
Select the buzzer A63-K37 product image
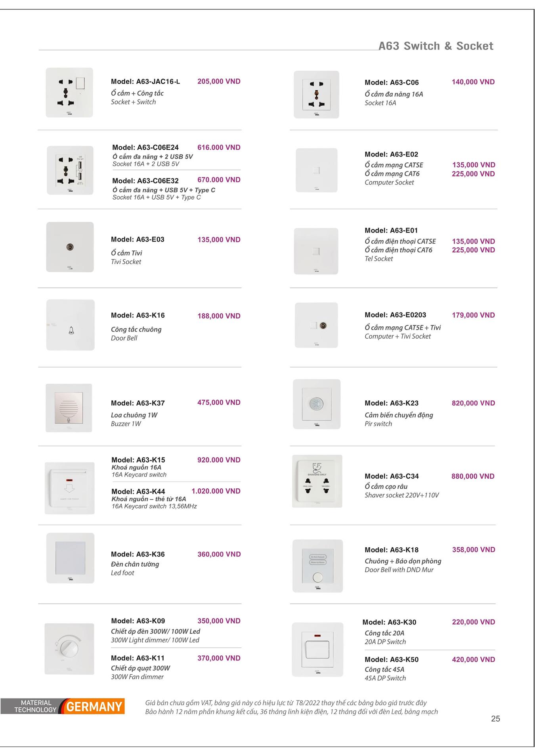coord(69,408)
